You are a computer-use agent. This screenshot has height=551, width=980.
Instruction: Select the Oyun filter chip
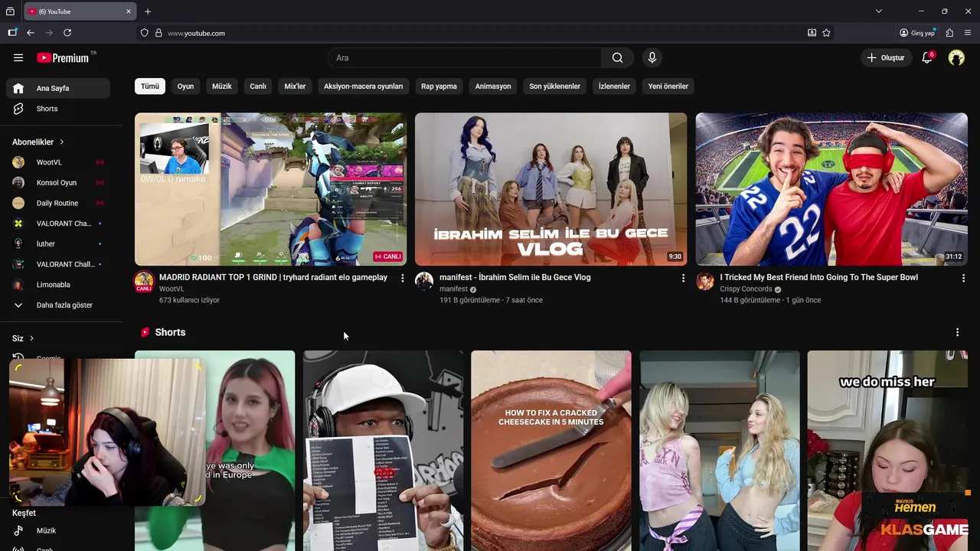coord(186,86)
